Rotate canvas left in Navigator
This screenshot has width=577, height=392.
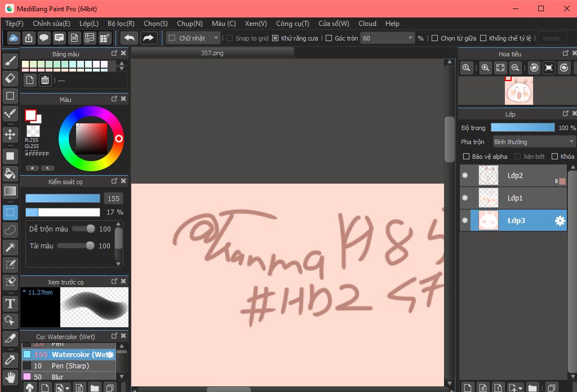534,68
